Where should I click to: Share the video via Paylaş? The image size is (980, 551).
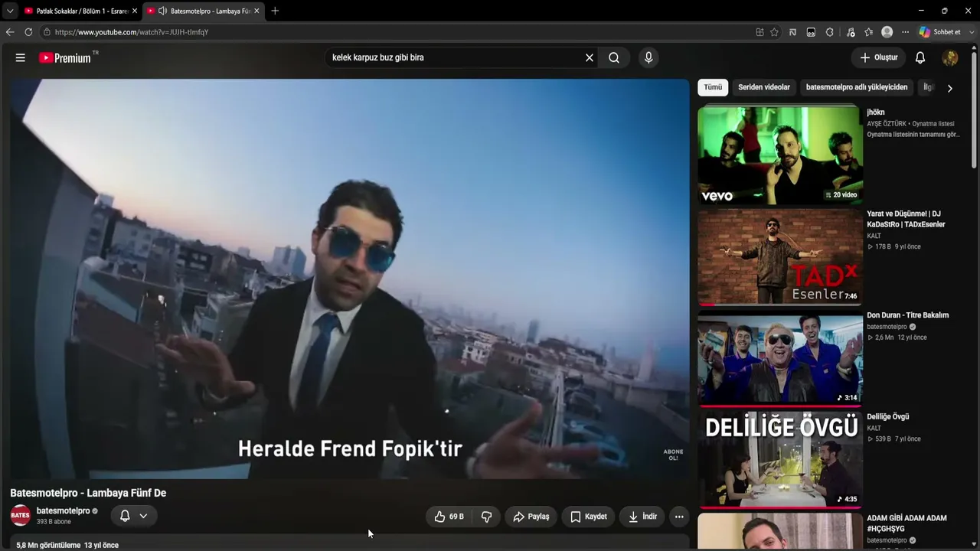[531, 517]
